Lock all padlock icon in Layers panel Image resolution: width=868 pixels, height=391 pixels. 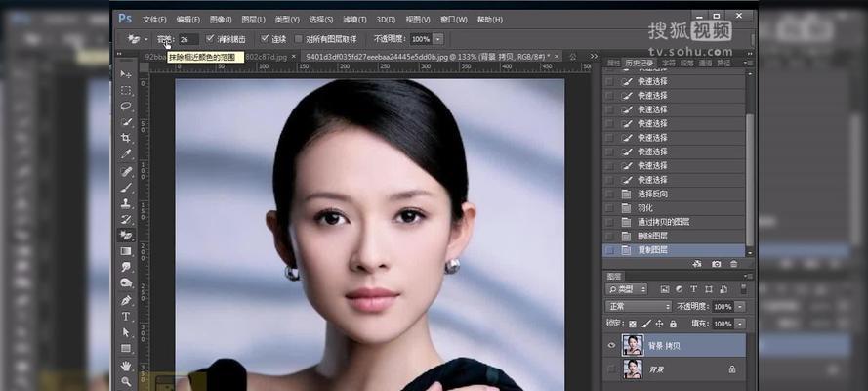pos(673,324)
